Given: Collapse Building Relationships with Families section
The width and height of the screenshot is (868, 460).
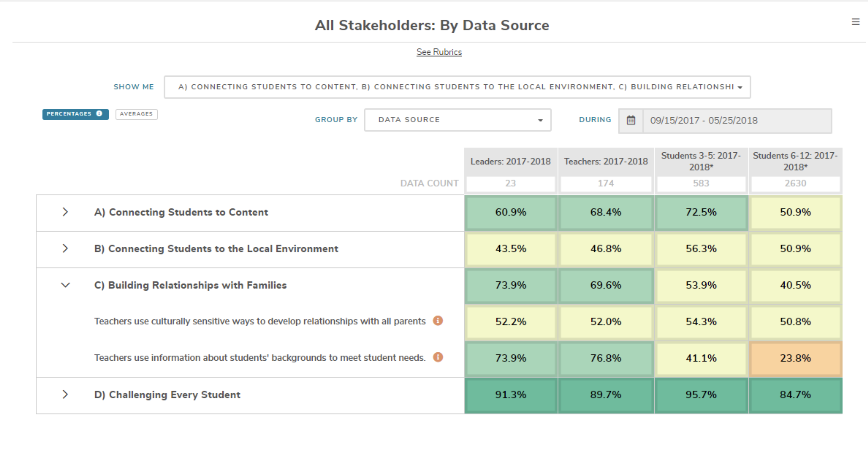Looking at the screenshot, I should click(x=65, y=285).
